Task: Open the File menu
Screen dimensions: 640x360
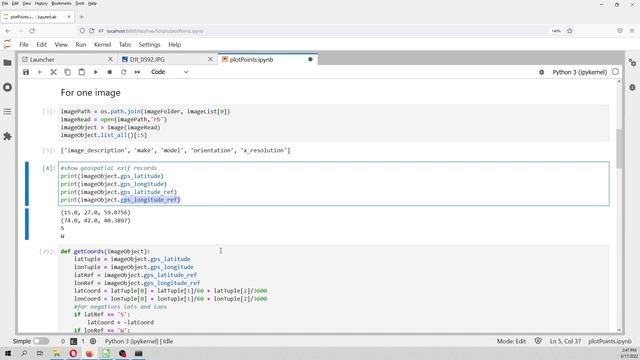Action: [x=24, y=44]
